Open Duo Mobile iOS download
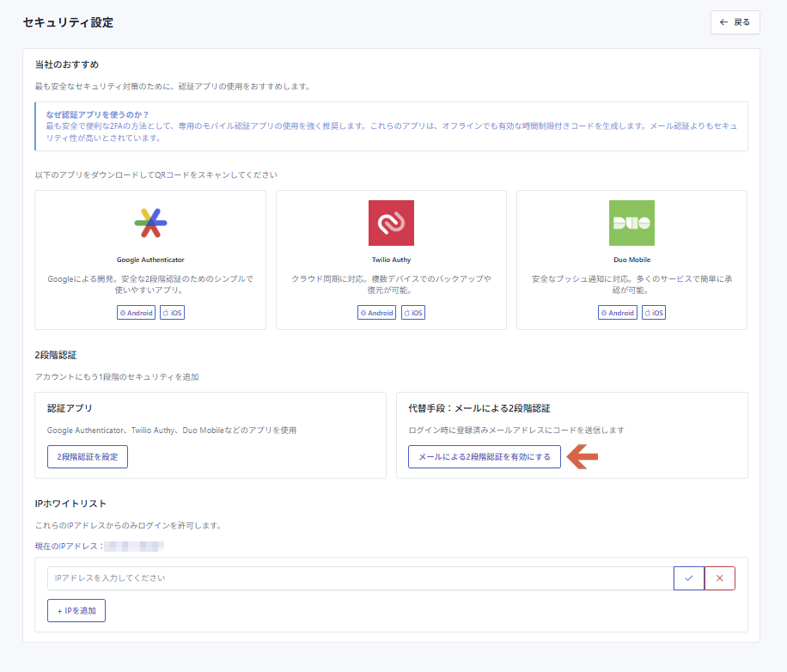Viewport: 787px width, 672px height. 654,313
